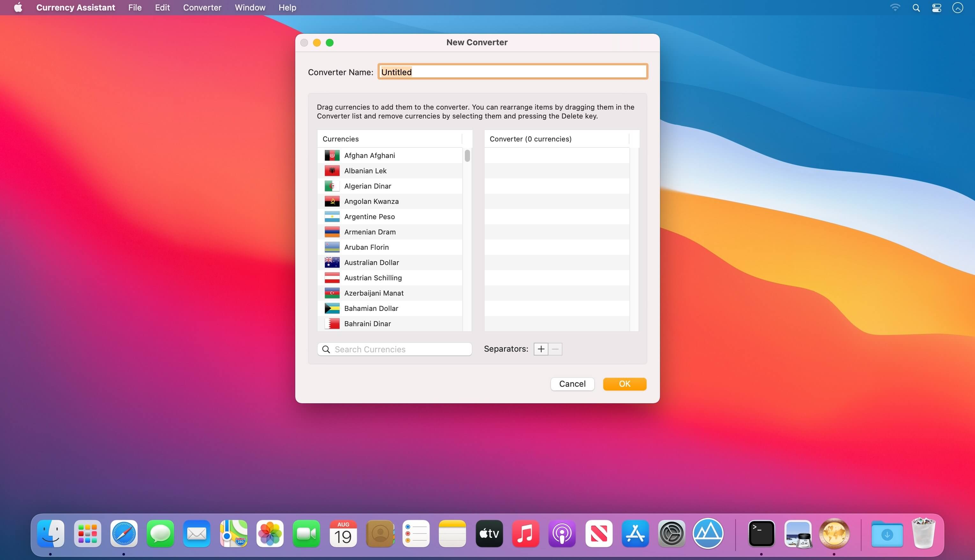
Task: Open the File menu
Action: click(135, 8)
